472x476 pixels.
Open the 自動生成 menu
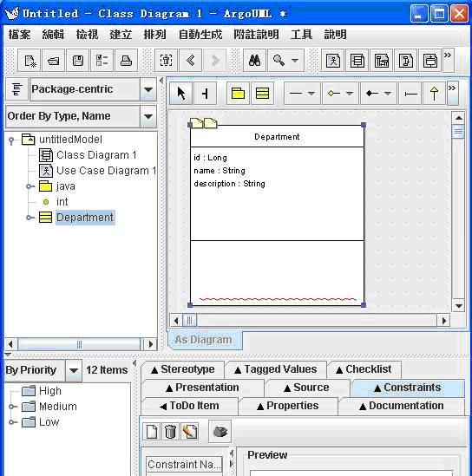point(200,35)
